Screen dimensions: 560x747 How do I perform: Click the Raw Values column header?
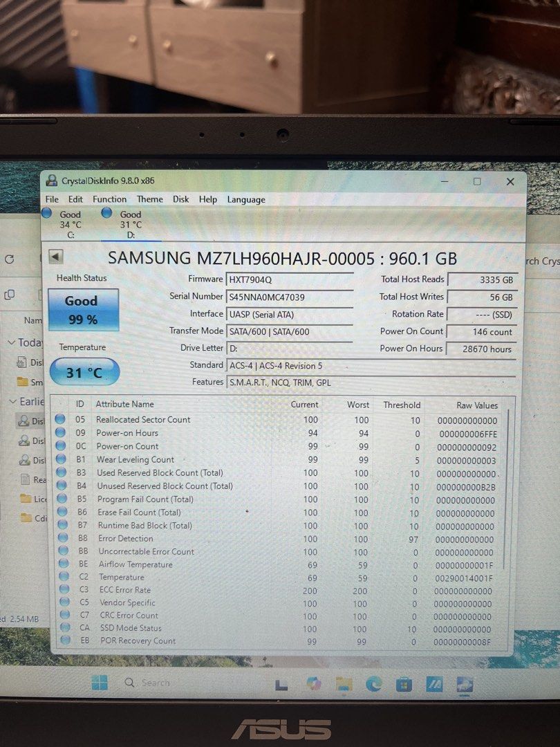click(x=476, y=405)
